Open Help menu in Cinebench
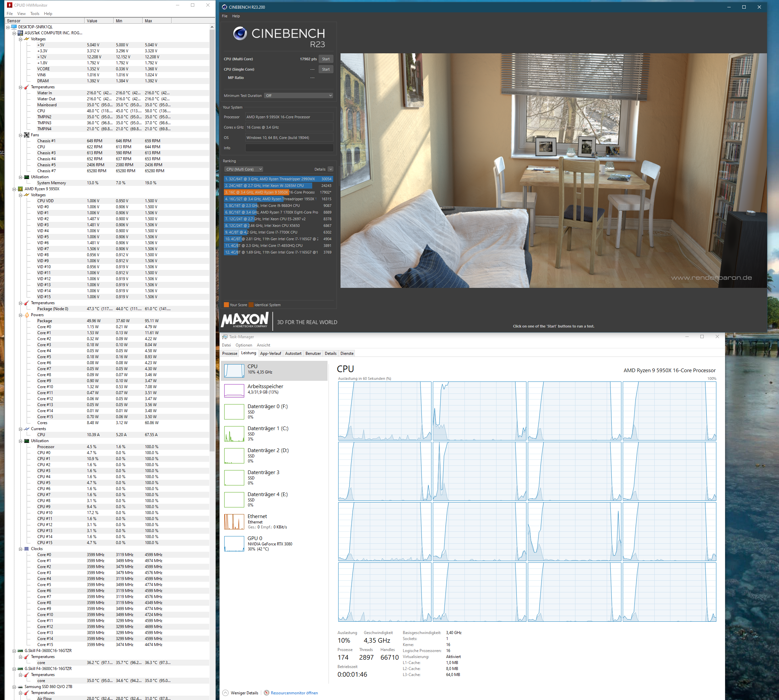The width and height of the screenshot is (779, 700). click(x=236, y=16)
